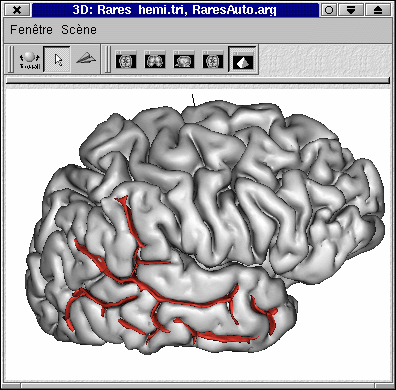Screen dimensions: 396x390
Task: Click the window title bar
Action: coord(175,10)
